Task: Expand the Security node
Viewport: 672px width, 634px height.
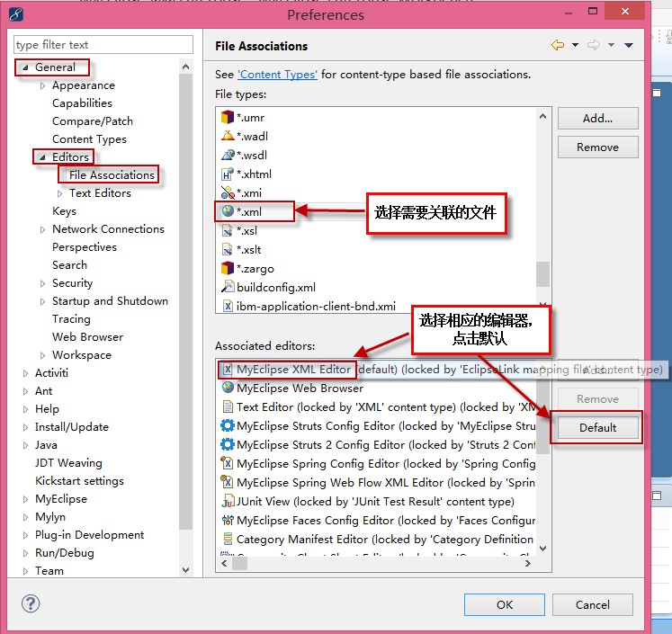Action: 42,283
